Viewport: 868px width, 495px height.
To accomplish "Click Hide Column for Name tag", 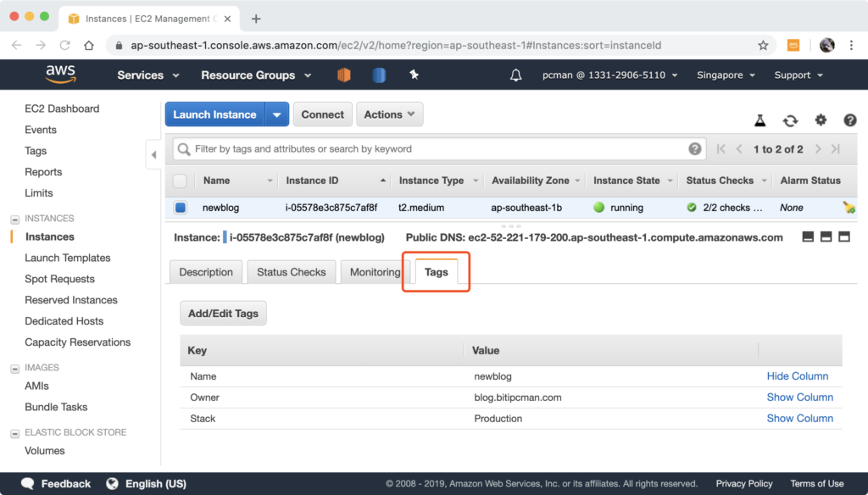I will click(797, 376).
